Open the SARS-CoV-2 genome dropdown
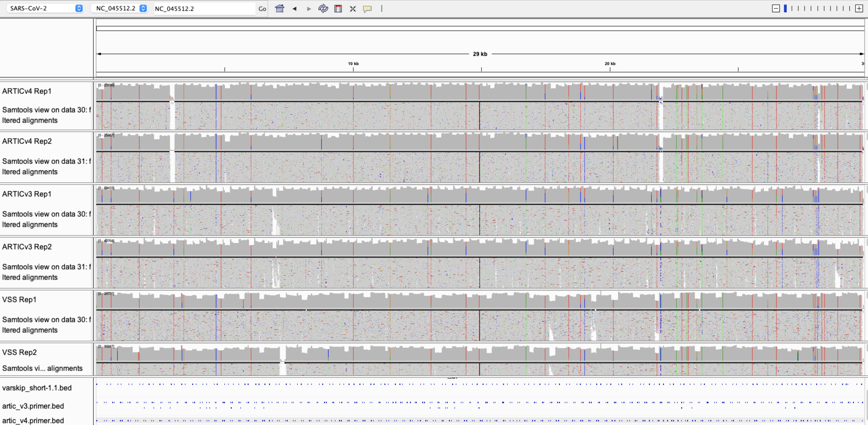 pyautogui.click(x=46, y=8)
